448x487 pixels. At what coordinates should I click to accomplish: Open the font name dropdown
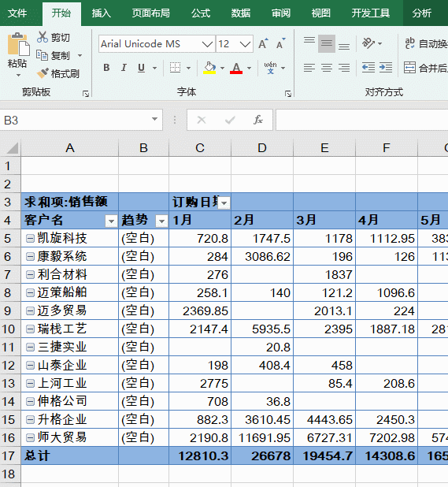pyautogui.click(x=207, y=44)
